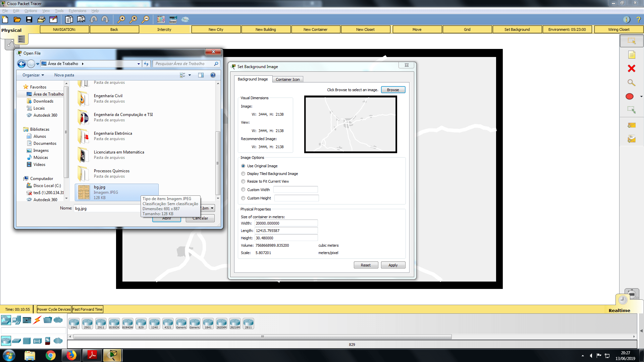Select the Add Complex PDU tool
This screenshot has height=362, width=644.
point(632,138)
